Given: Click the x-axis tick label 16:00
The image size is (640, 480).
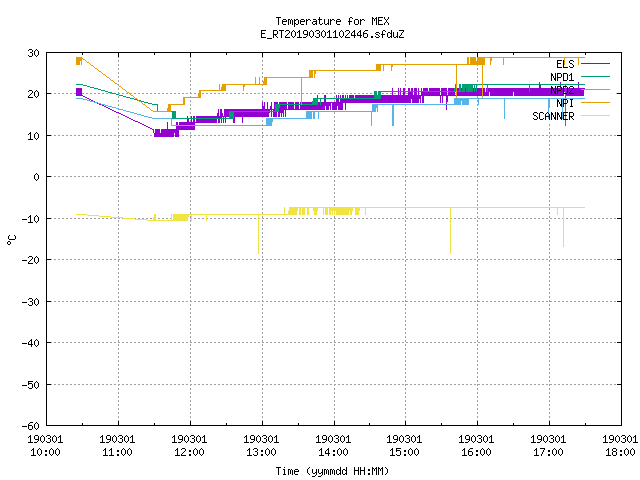Looking at the screenshot, I should [476, 452].
